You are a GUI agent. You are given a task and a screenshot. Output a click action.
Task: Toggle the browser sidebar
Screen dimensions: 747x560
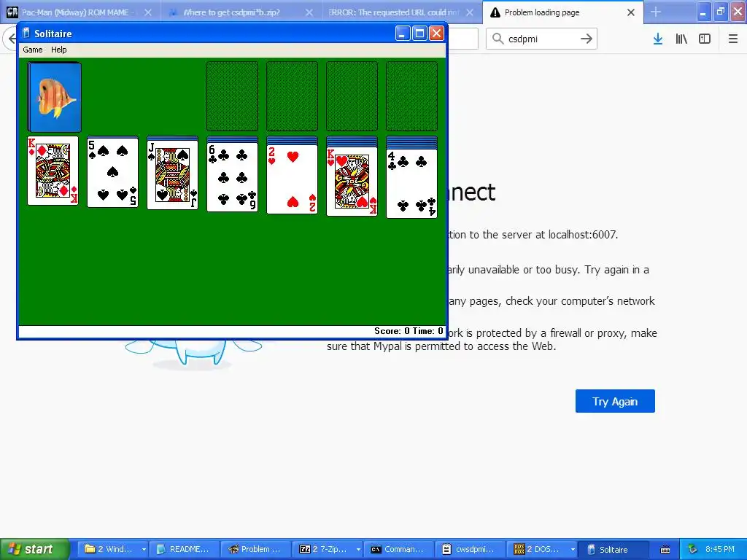point(705,39)
